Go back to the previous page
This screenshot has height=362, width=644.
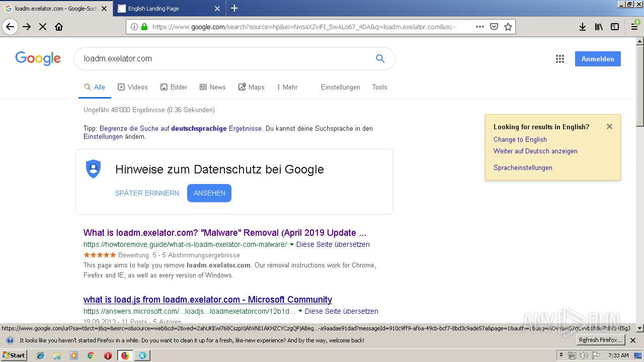(10, 27)
